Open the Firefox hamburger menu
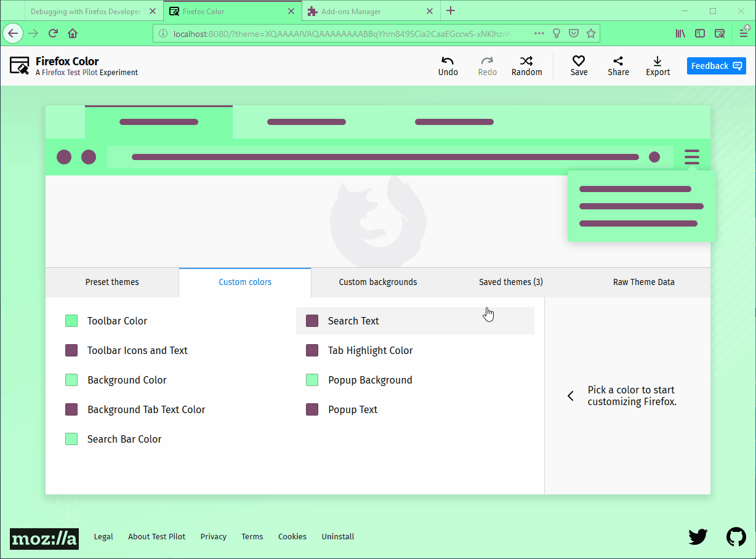The image size is (756, 559). point(744,34)
